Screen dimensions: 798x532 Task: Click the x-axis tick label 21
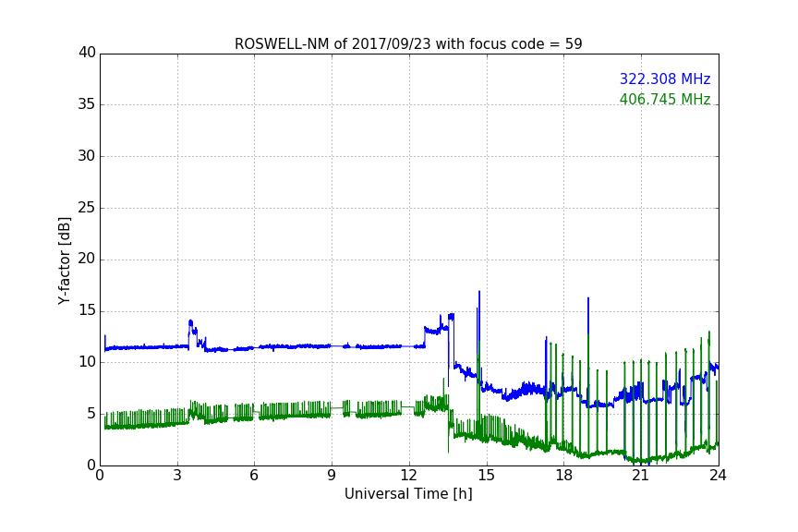pyautogui.click(x=641, y=476)
